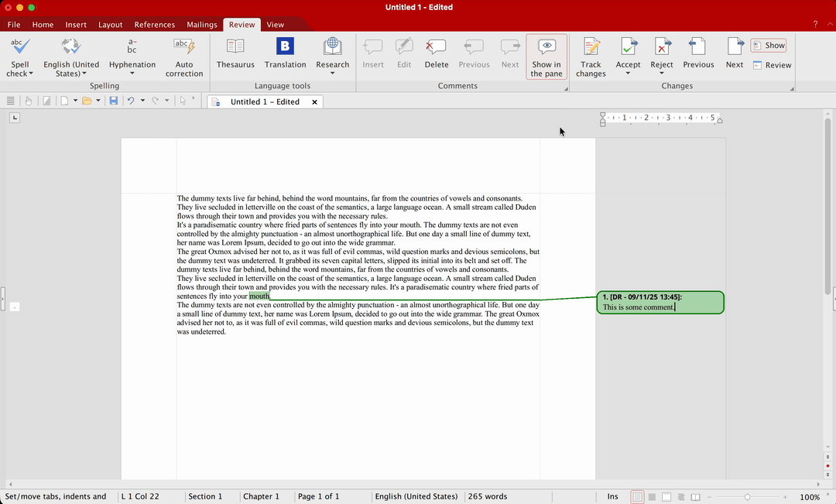This screenshot has width=836, height=504.
Task: Toggle Track changes on
Action: [591, 56]
